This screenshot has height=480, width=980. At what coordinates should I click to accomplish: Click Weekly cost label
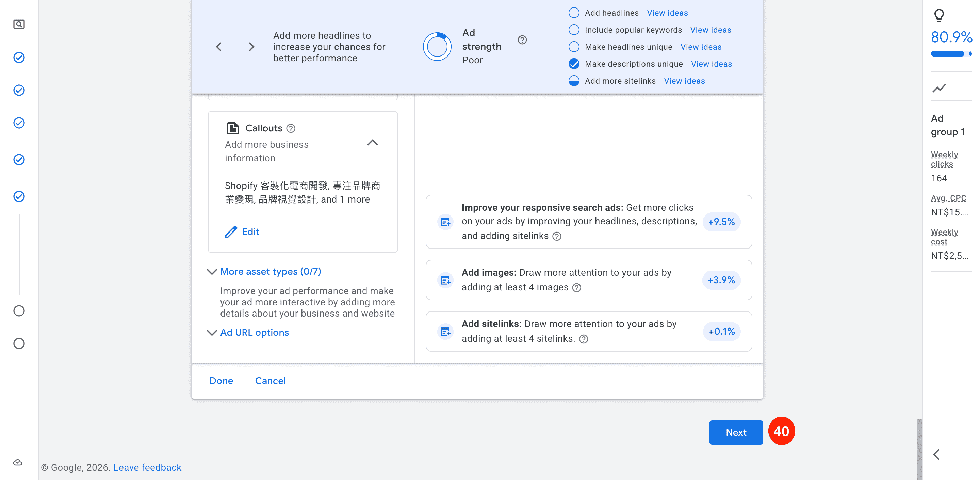pyautogui.click(x=944, y=237)
